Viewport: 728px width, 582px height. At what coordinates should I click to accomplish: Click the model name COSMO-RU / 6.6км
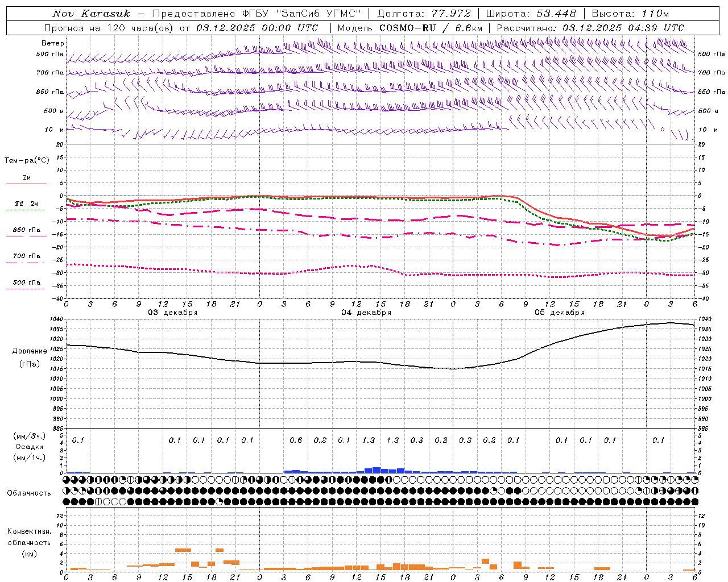click(431, 28)
